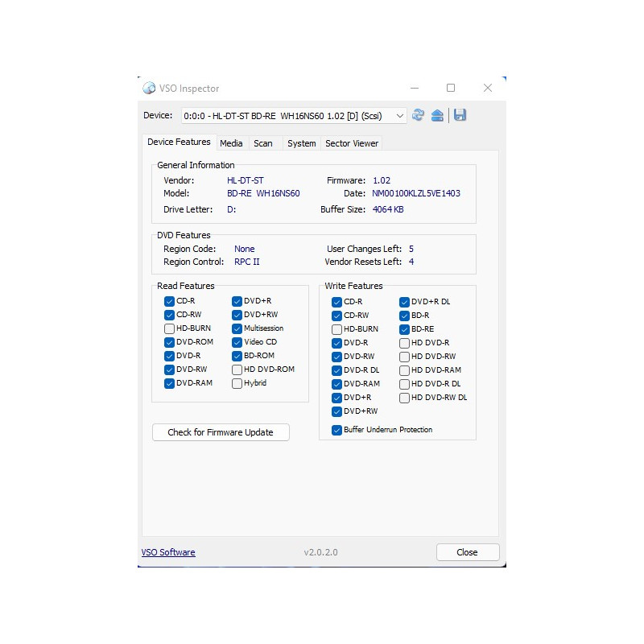The image size is (644, 644).
Task: Toggle DVD+RW checkbox in Read Features
Action: pos(237,315)
